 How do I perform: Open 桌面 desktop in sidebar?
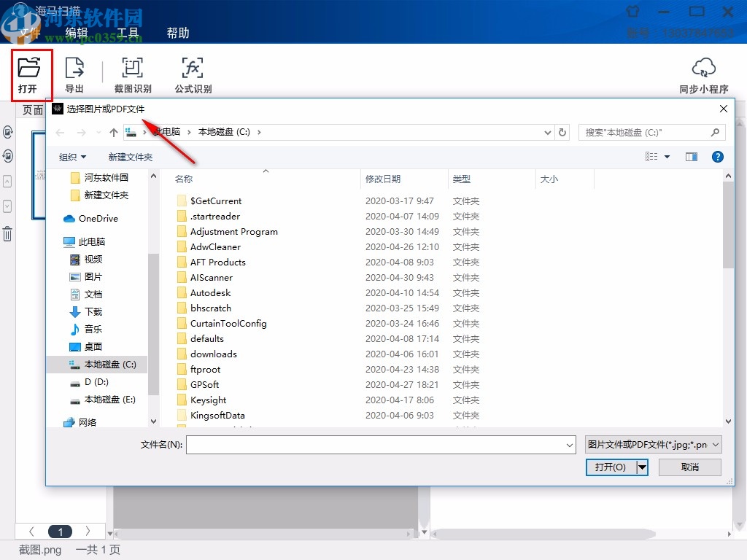(86, 346)
